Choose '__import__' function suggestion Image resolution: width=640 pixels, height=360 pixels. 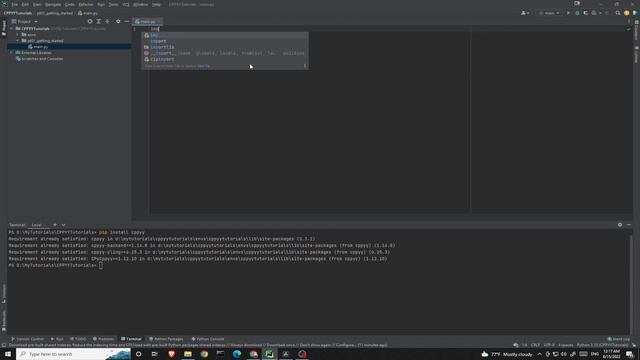(x=224, y=53)
